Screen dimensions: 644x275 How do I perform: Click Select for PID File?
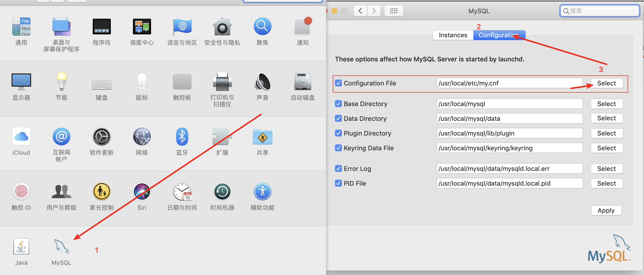coord(606,183)
